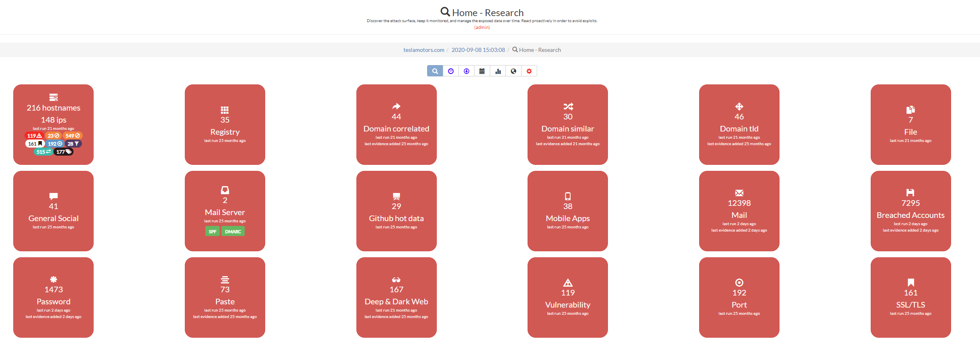The height and width of the screenshot is (357, 980).
Task: Click the blue download arrow icon
Action: tap(466, 71)
